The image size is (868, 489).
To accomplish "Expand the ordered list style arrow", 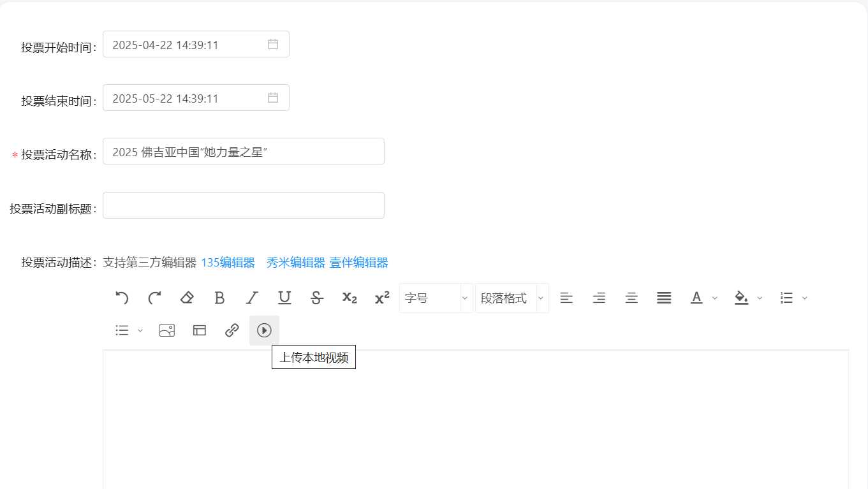I will click(x=804, y=298).
